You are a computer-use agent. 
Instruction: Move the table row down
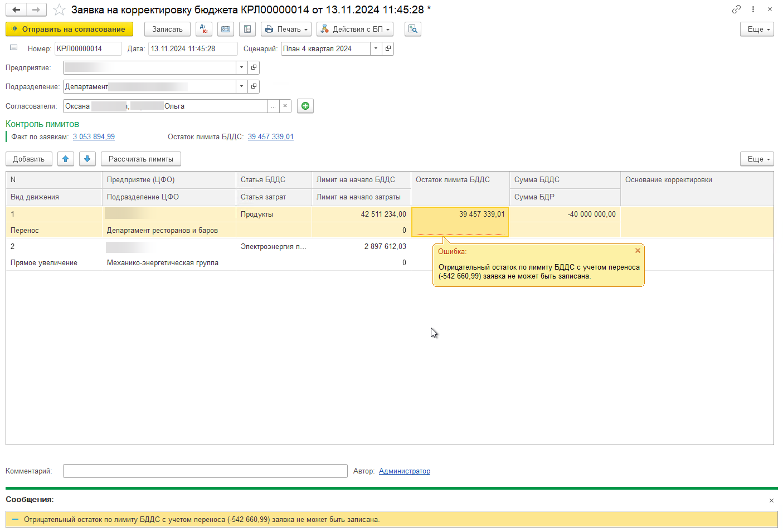click(x=87, y=159)
